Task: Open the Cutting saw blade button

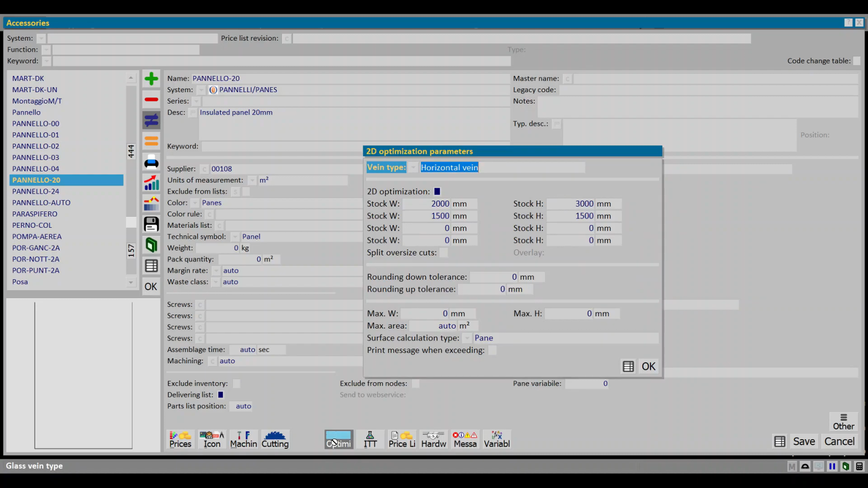Action: pos(275,439)
